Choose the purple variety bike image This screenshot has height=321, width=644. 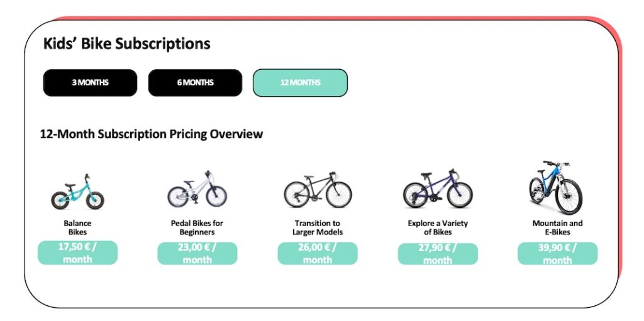pyautogui.click(x=438, y=188)
